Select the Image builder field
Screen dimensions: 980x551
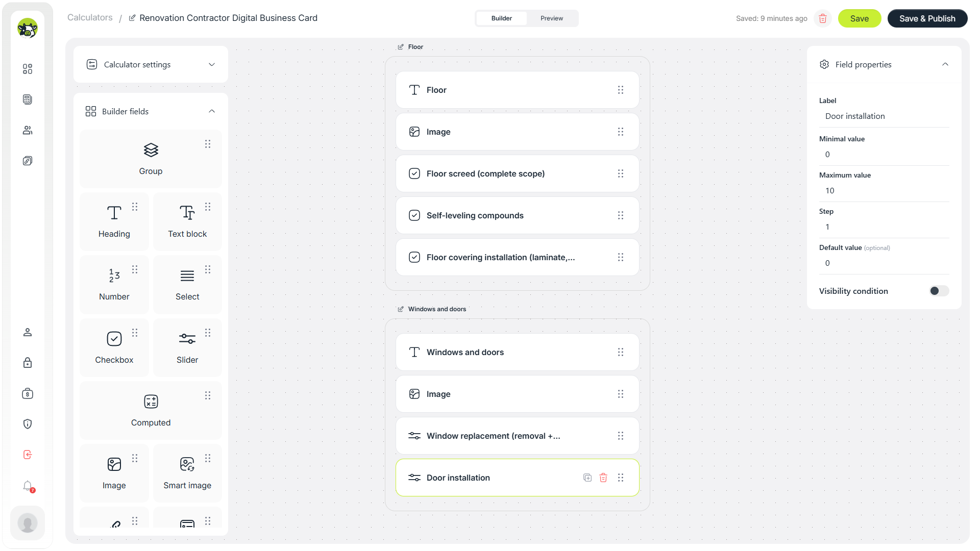click(114, 473)
